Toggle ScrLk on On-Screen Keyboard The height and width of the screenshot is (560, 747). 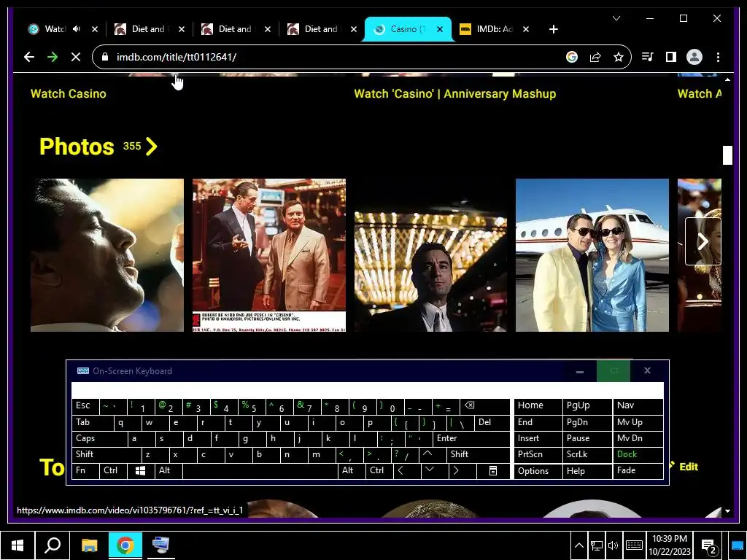click(587, 455)
